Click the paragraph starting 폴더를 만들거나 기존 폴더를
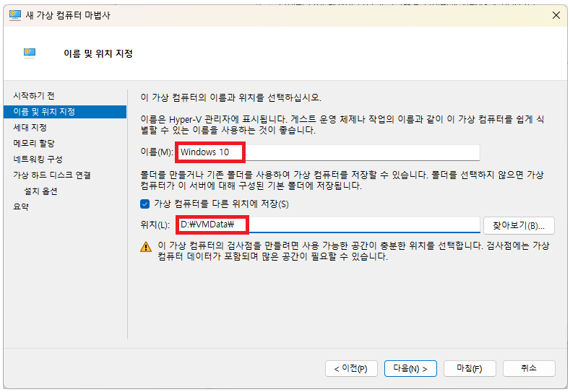 tap(342, 180)
